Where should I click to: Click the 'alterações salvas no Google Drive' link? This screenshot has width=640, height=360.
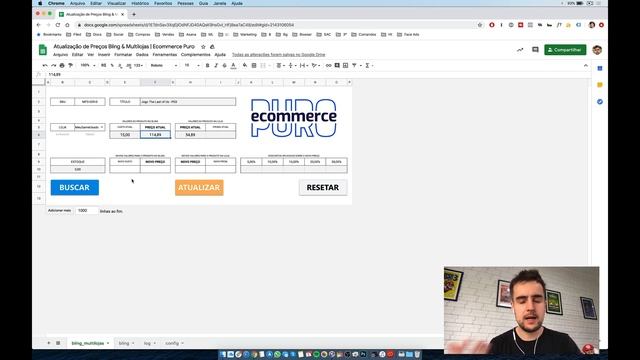tap(278, 55)
